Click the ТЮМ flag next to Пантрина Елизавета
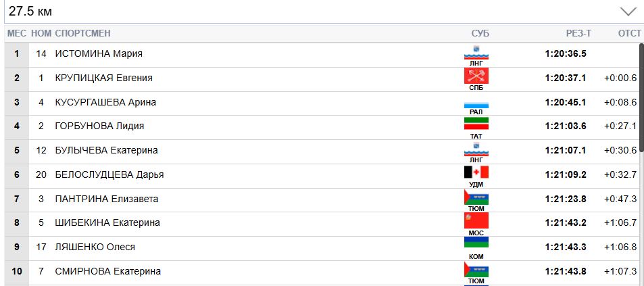Screen dimensions: 644x286 click(476, 197)
